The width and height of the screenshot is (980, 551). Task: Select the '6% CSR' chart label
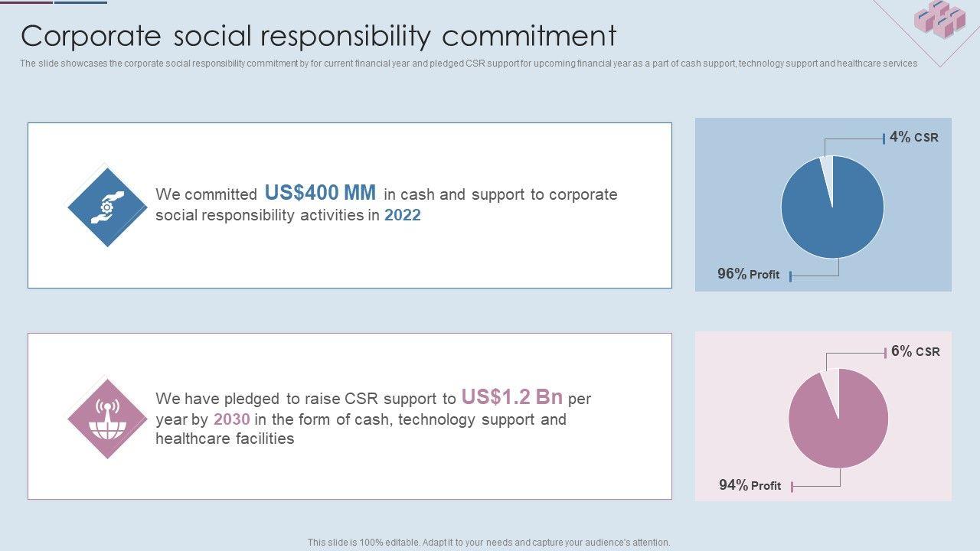pos(915,352)
